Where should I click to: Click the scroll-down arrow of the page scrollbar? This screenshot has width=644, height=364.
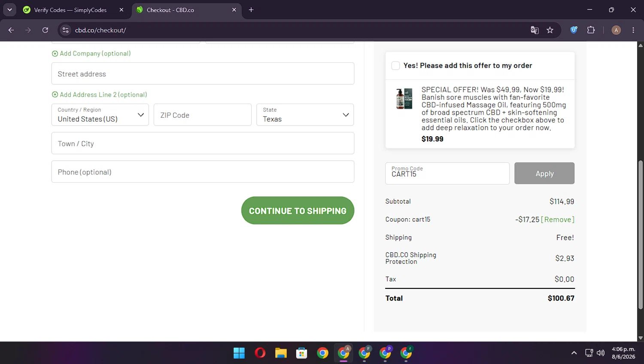[x=641, y=338]
